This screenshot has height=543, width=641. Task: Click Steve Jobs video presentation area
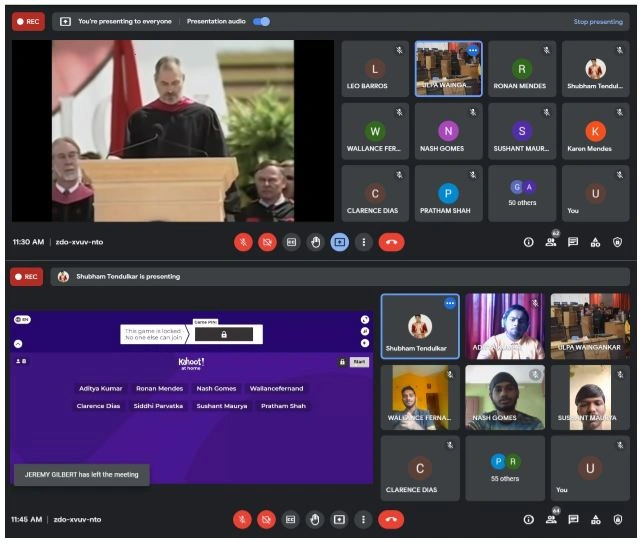click(x=173, y=131)
